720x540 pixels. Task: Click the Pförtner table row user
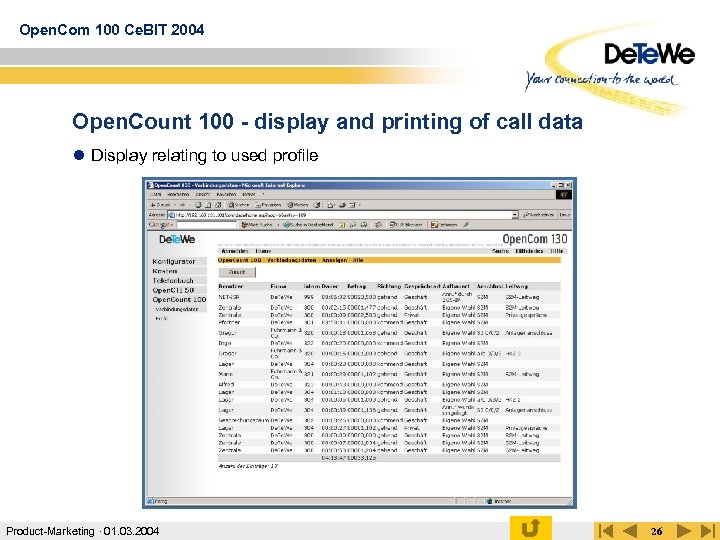click(229, 322)
